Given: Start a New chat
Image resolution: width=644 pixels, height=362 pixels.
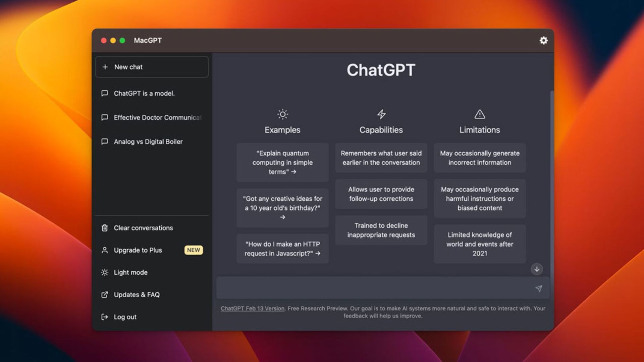Looking at the screenshot, I should [x=152, y=67].
